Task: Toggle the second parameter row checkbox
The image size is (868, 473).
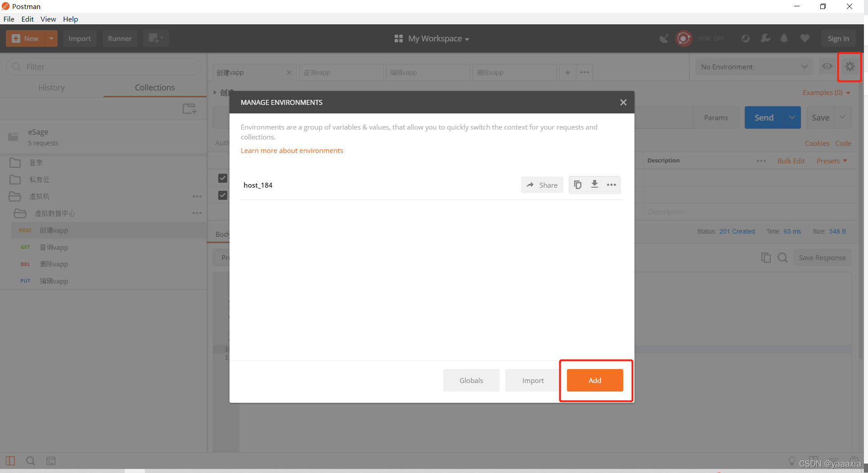Action: click(222, 195)
